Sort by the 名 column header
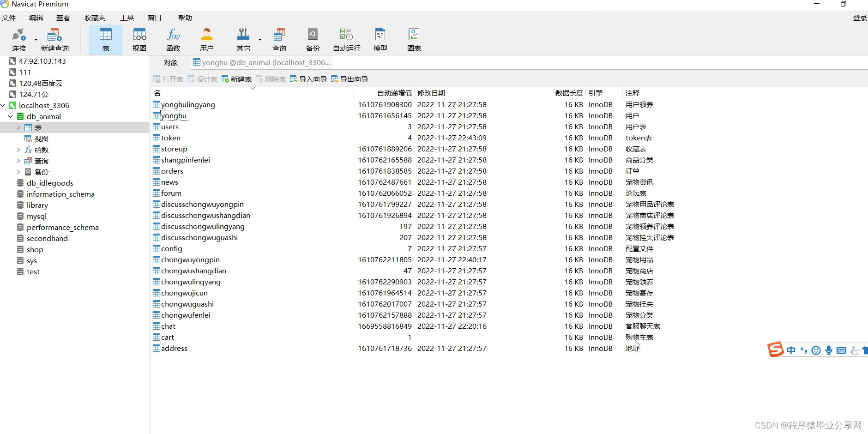Image resolution: width=868 pixels, height=434 pixels. pos(252,93)
